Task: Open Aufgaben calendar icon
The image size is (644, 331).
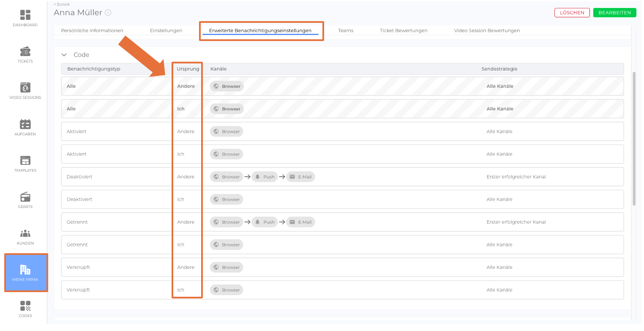Action: (25, 124)
